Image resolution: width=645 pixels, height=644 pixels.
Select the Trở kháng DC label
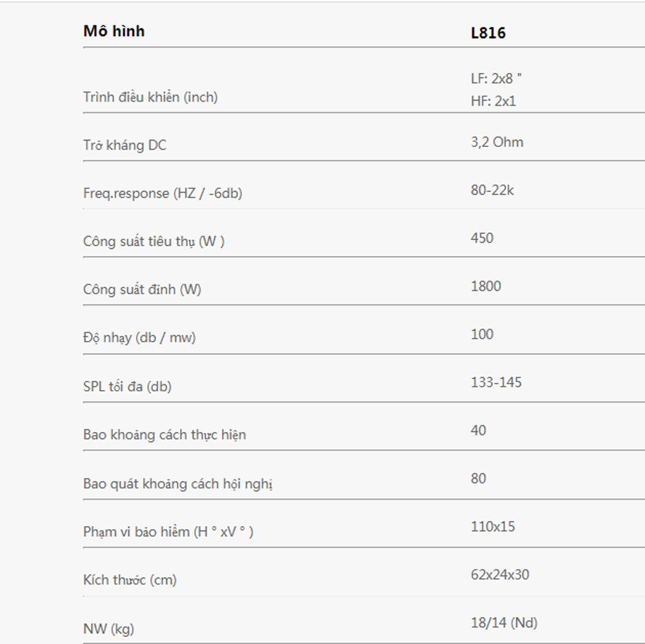pos(124,145)
